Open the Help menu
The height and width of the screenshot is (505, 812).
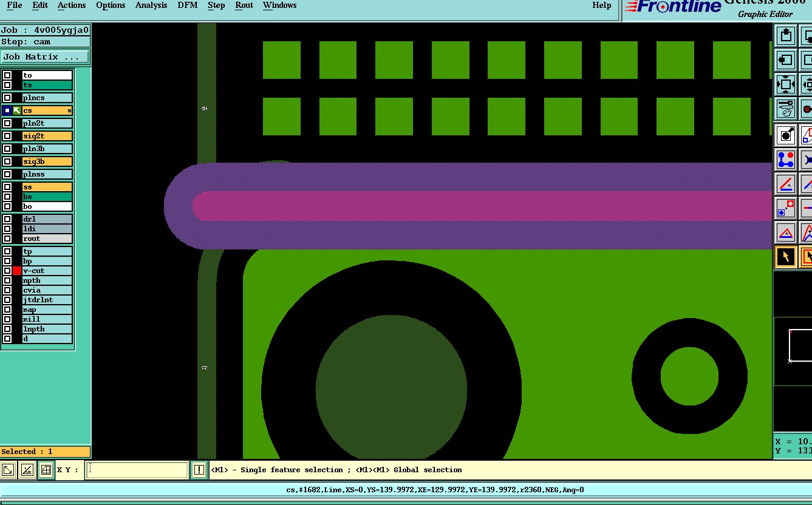tap(602, 5)
